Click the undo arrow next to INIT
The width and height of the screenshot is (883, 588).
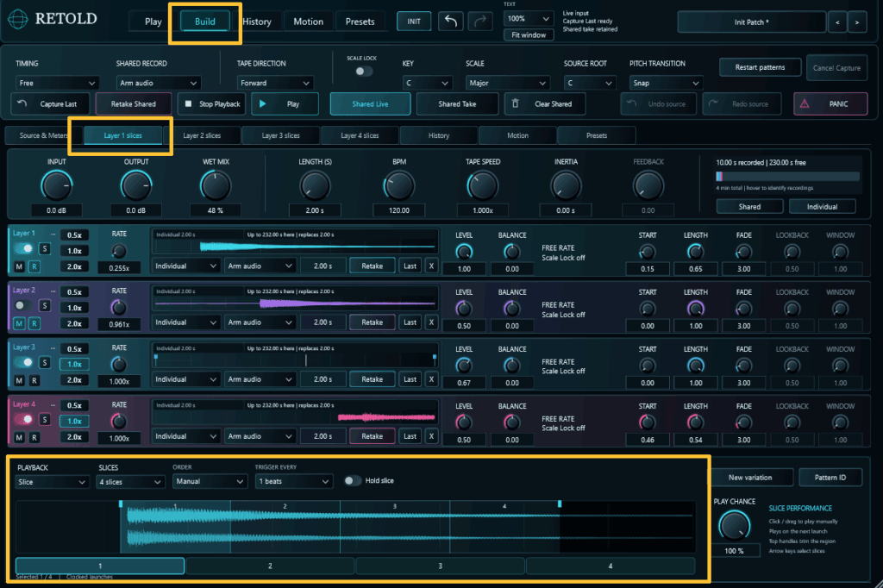click(x=450, y=22)
